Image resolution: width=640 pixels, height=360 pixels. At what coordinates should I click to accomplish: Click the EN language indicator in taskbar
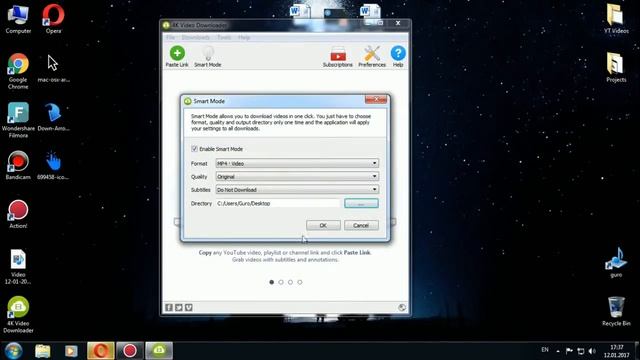pos(544,350)
